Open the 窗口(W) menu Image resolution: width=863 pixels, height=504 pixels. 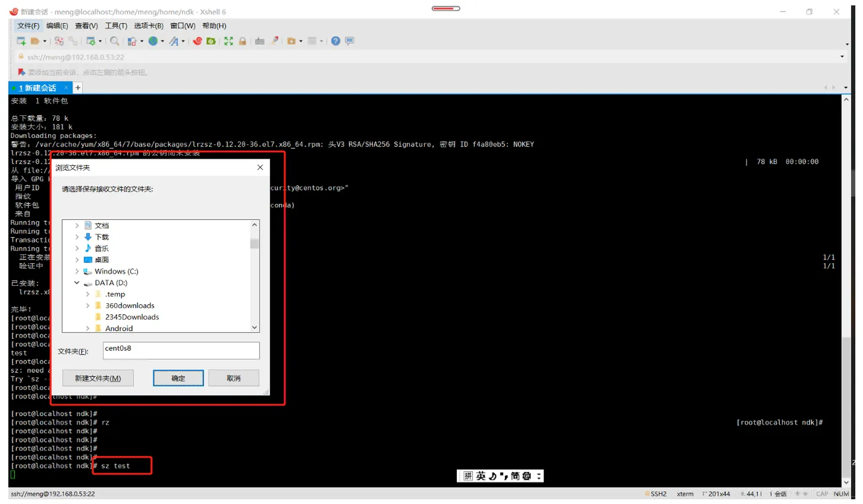coord(182,26)
